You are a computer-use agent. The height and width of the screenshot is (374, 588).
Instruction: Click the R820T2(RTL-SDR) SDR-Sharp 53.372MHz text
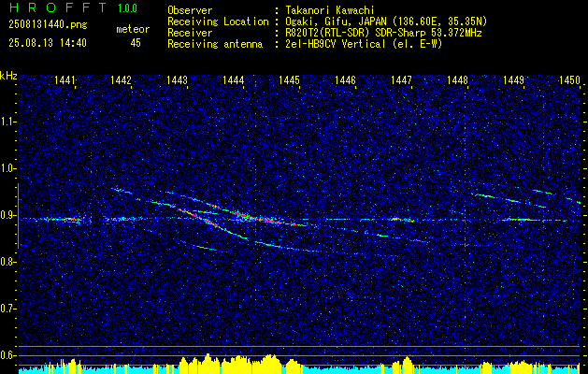383,33
